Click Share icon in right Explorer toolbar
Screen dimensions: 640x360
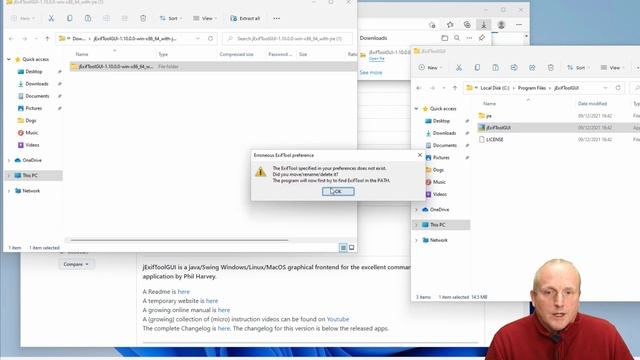pos(532,68)
